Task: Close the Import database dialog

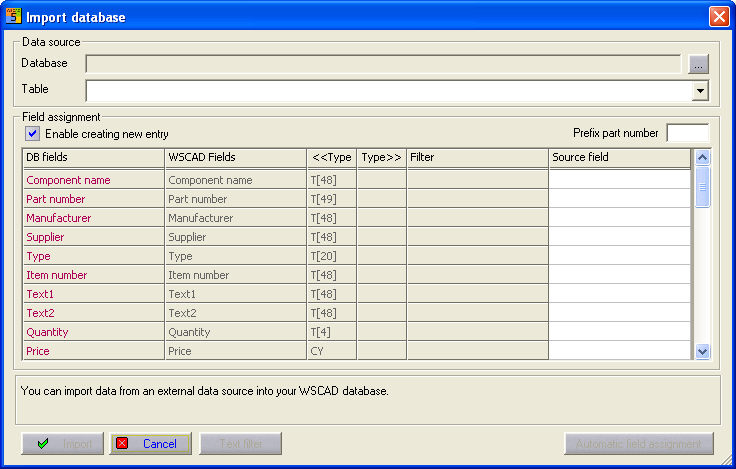Action: pos(719,16)
